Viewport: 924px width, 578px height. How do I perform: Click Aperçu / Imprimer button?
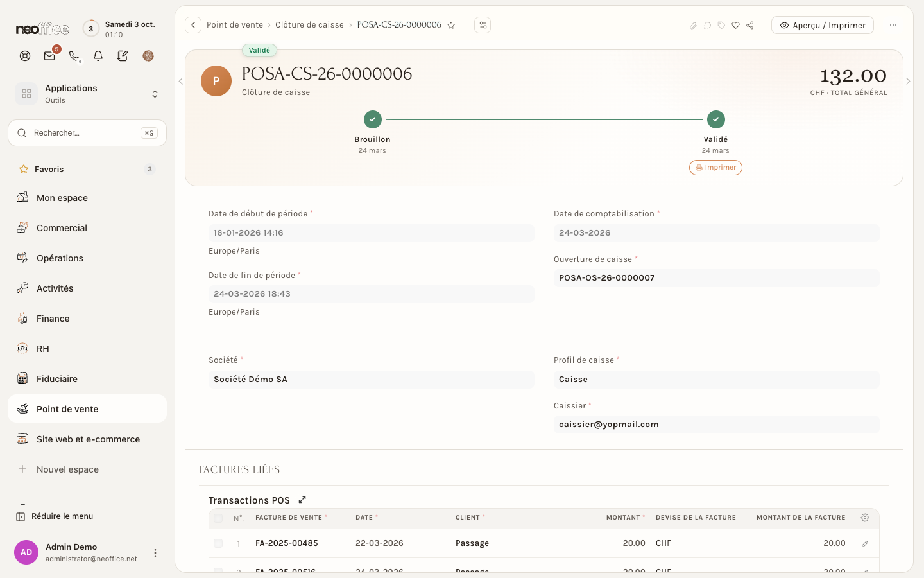pyautogui.click(x=823, y=26)
